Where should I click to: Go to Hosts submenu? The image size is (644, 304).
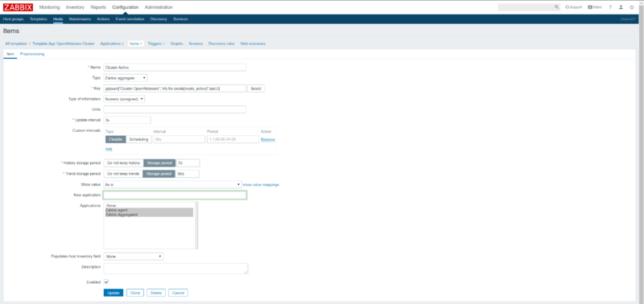click(58, 19)
